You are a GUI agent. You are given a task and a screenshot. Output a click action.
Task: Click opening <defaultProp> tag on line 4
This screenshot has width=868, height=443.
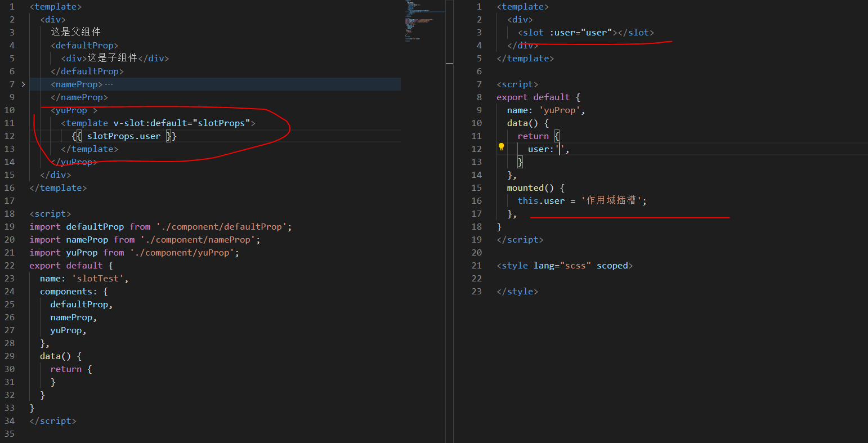(84, 45)
